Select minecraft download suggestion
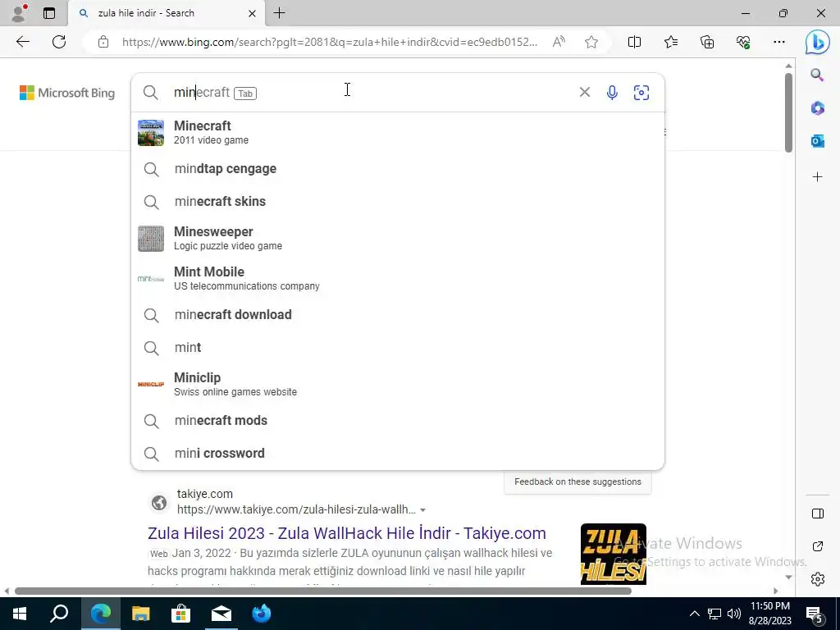 tap(398, 314)
